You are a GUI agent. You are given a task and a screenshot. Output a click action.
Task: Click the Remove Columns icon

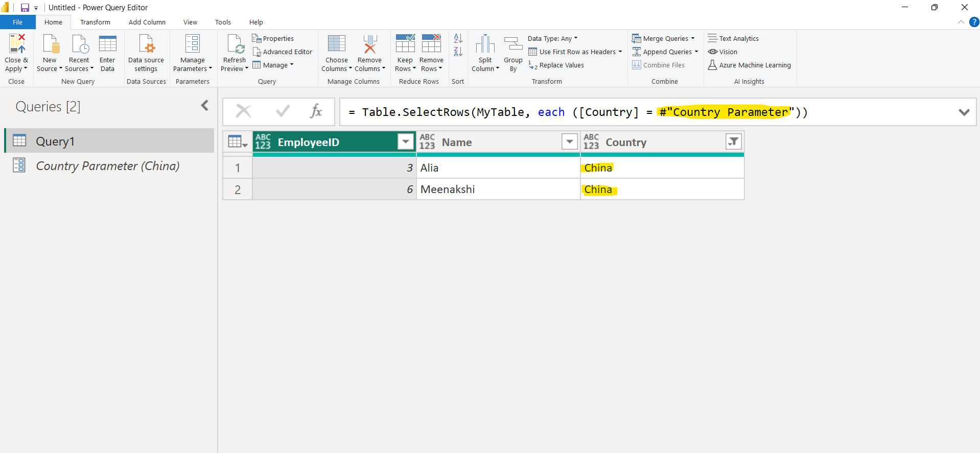click(369, 44)
